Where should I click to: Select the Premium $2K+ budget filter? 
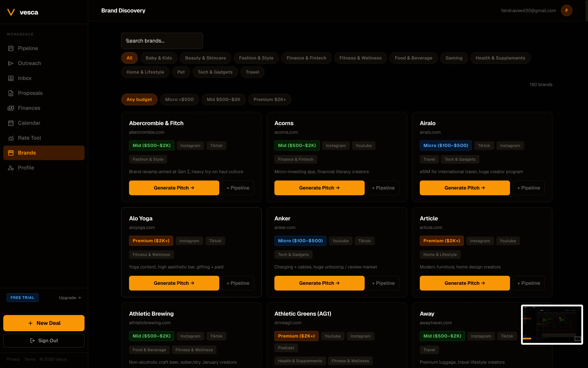[x=270, y=100]
